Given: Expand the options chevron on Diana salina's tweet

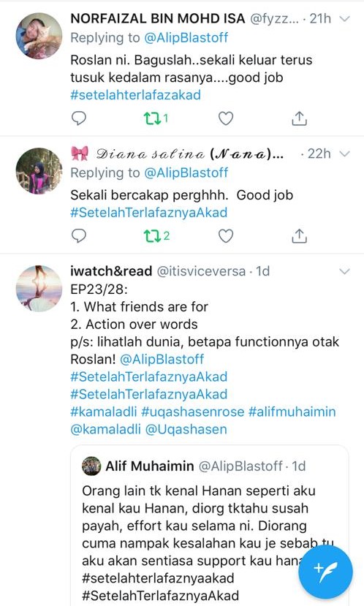Looking at the screenshot, I should click(344, 154).
